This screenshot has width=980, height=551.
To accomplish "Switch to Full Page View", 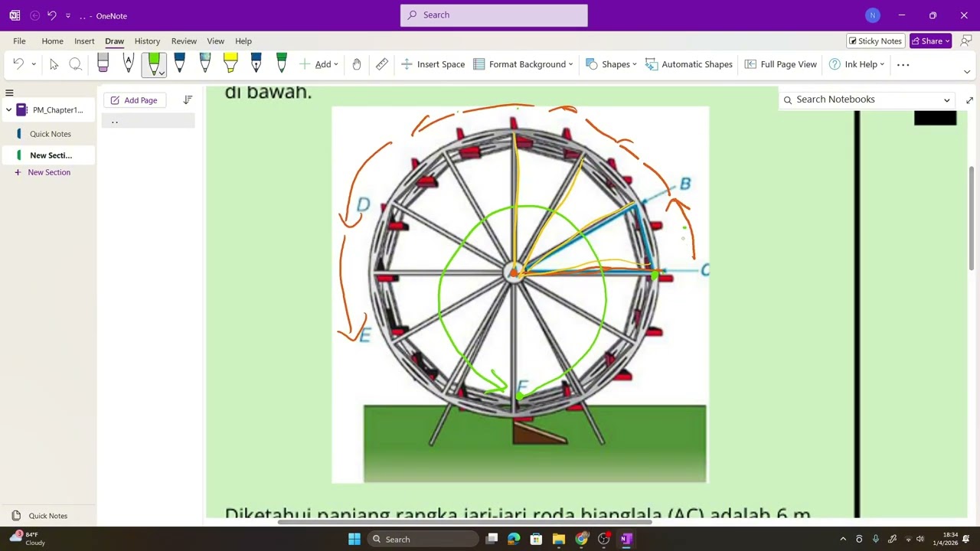I will pyautogui.click(x=780, y=64).
